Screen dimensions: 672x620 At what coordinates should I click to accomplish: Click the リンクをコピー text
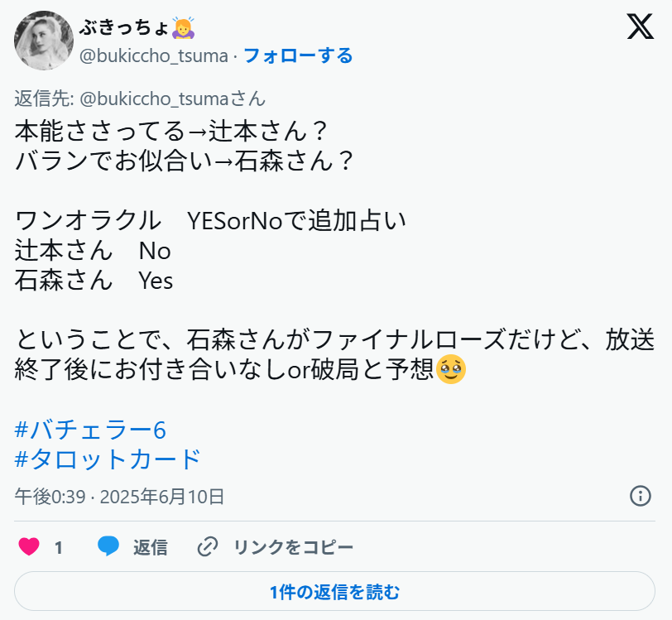click(x=293, y=547)
